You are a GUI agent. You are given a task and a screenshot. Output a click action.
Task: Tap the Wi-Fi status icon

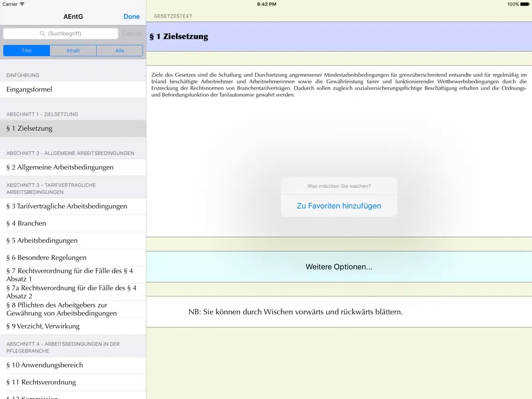[x=22, y=4]
